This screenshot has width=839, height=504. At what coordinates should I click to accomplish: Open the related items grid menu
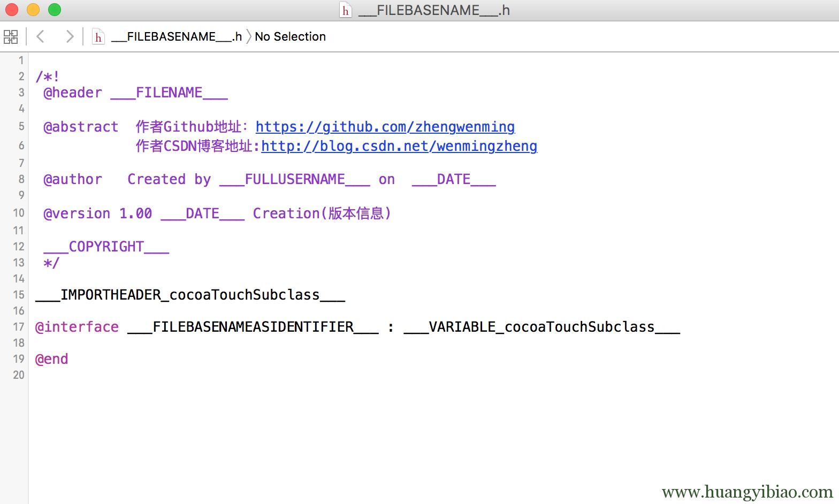pos(11,36)
